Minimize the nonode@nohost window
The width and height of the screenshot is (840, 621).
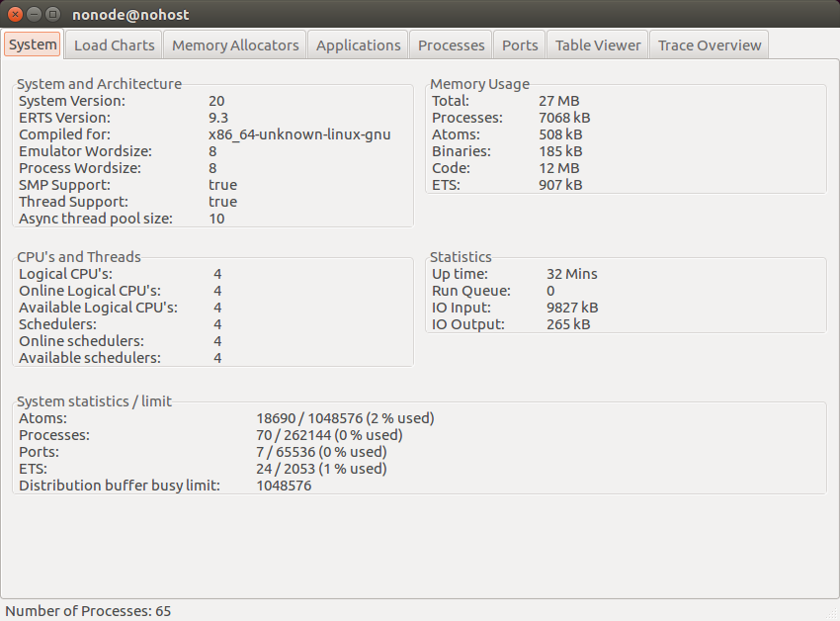34,15
